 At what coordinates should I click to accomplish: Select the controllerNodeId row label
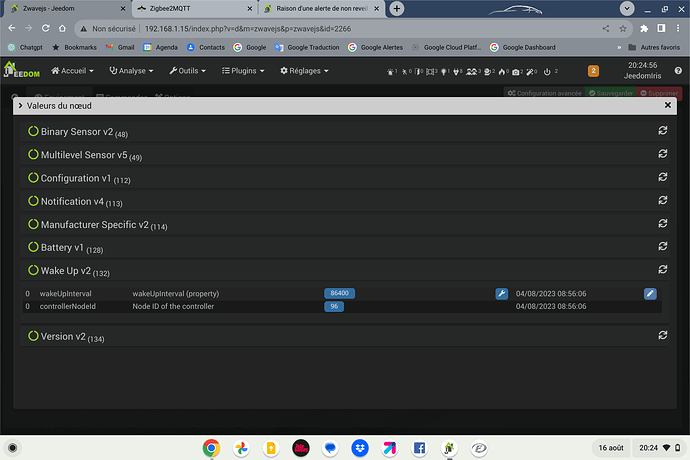[x=67, y=306]
